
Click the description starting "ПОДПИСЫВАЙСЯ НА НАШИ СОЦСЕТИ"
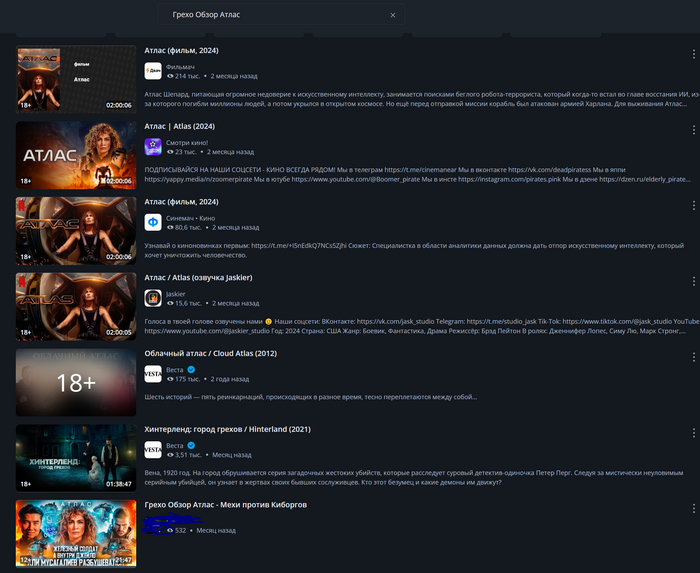[x=417, y=174]
